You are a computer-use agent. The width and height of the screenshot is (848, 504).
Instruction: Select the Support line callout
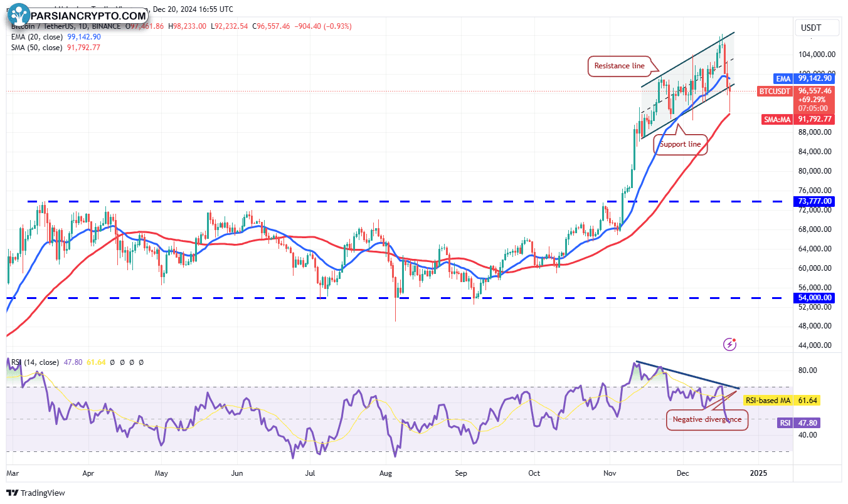pyautogui.click(x=681, y=144)
